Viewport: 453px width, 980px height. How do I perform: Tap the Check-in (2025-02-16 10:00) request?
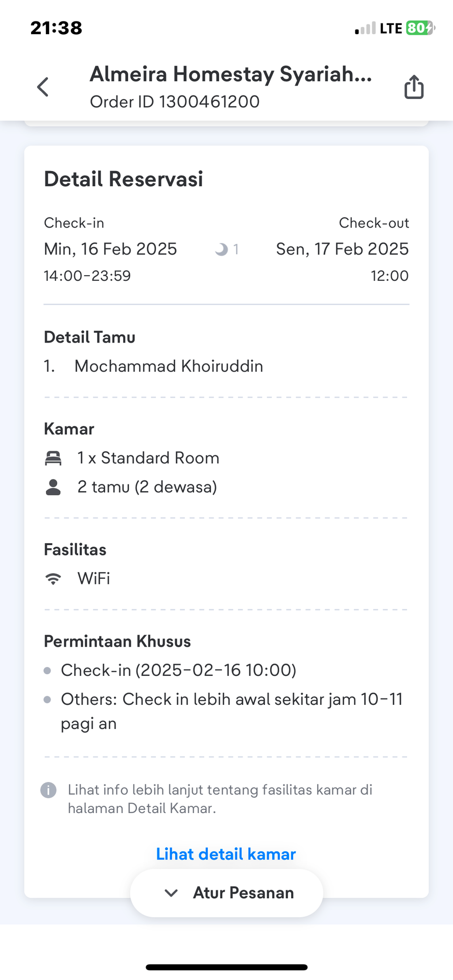pos(179,670)
